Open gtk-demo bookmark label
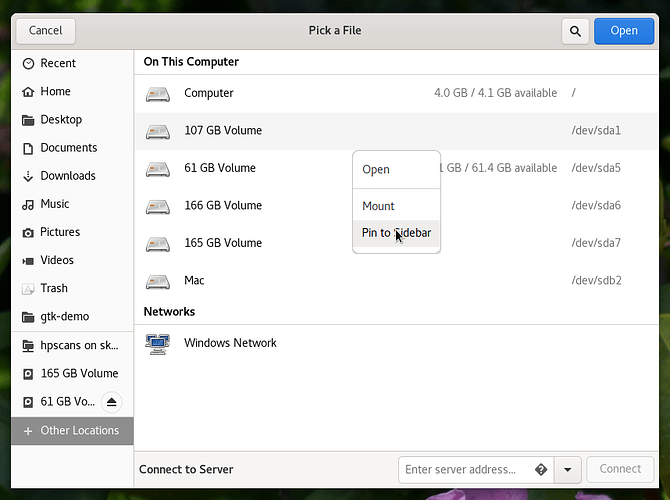670x500 pixels. point(65,317)
